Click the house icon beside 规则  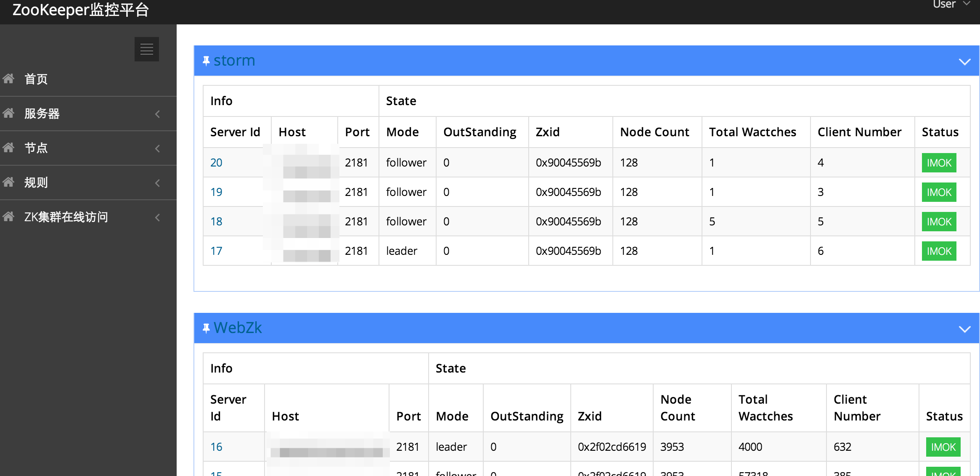pos(8,182)
